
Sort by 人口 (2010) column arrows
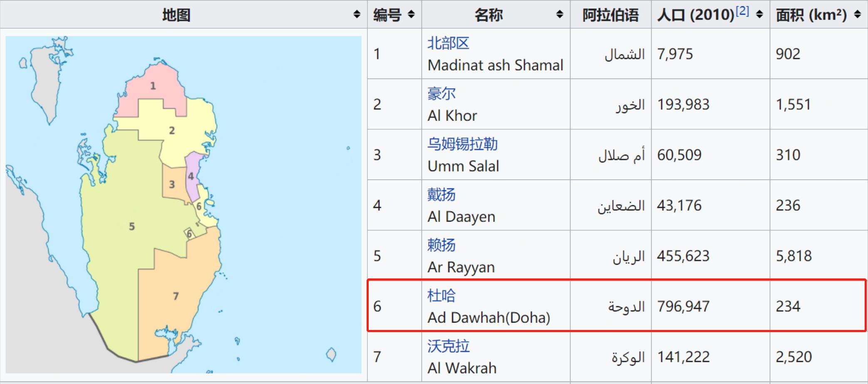[x=759, y=15]
